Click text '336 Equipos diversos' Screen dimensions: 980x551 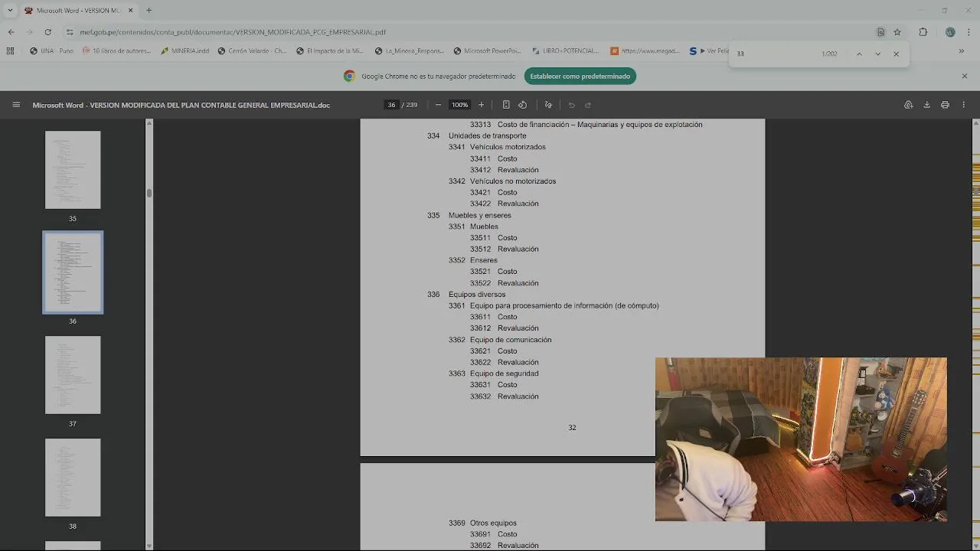tap(466, 294)
